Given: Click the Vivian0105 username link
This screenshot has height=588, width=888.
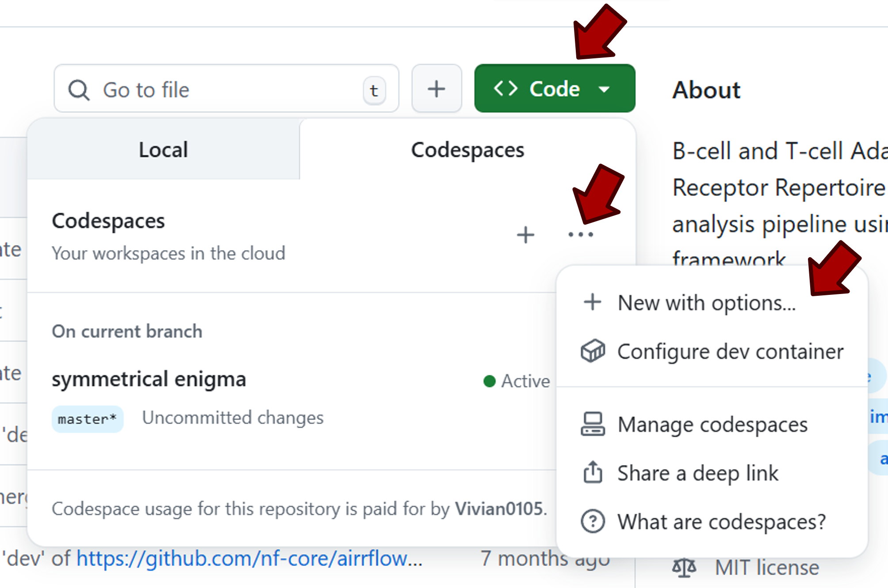Looking at the screenshot, I should [x=499, y=509].
